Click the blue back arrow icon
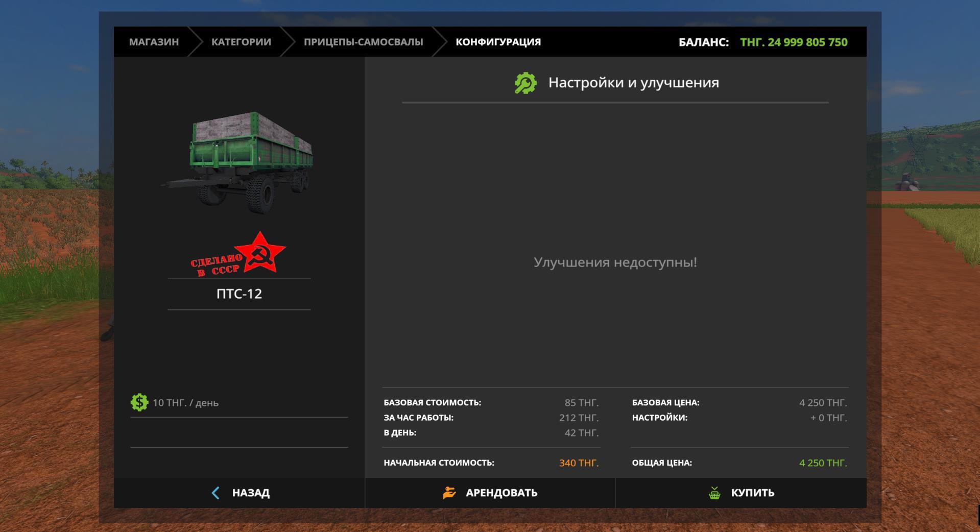This screenshot has width=980, height=532. tap(216, 493)
